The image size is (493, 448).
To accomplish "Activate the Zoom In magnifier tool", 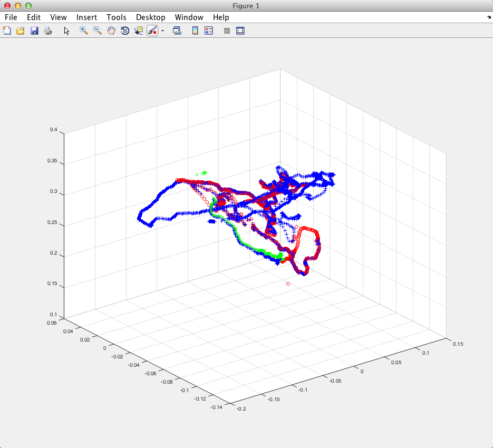I will [84, 31].
